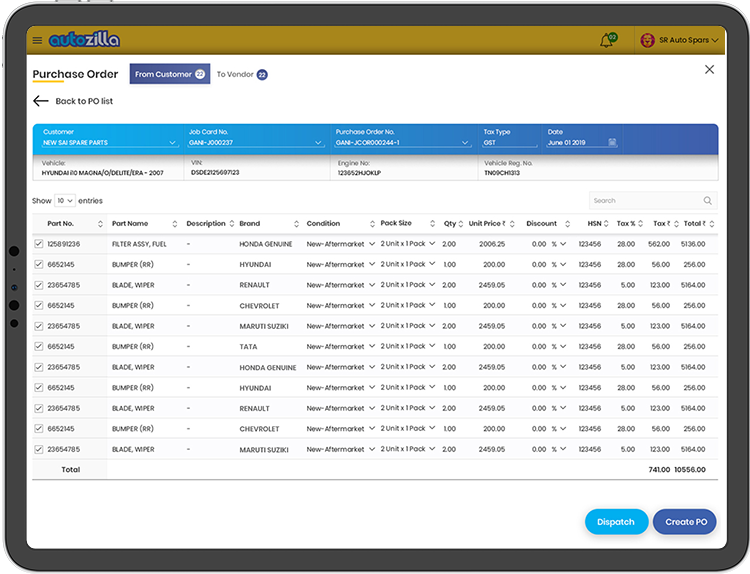Click the Search input field

(653, 200)
